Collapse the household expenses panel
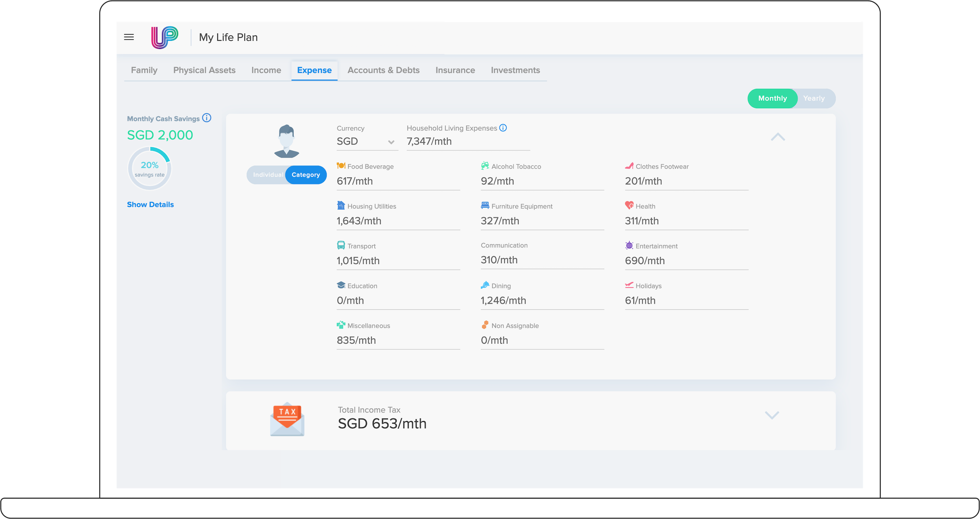The height and width of the screenshot is (519, 980). [777, 137]
